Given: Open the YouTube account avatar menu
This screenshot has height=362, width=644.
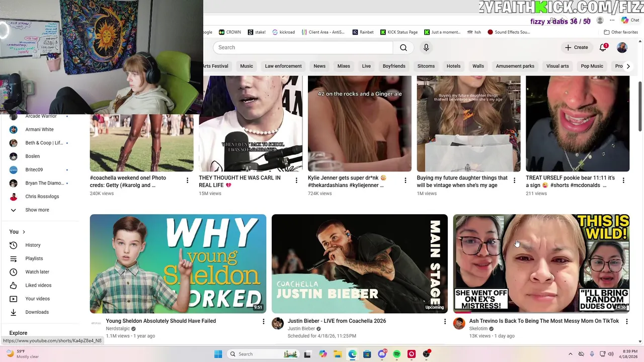Looking at the screenshot, I should point(622,47).
